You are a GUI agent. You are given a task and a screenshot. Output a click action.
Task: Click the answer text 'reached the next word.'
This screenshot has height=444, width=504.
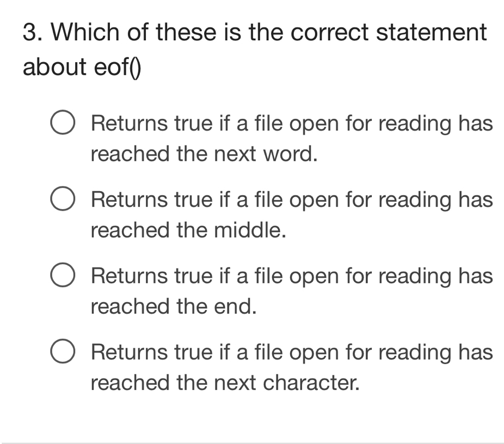click(x=204, y=154)
